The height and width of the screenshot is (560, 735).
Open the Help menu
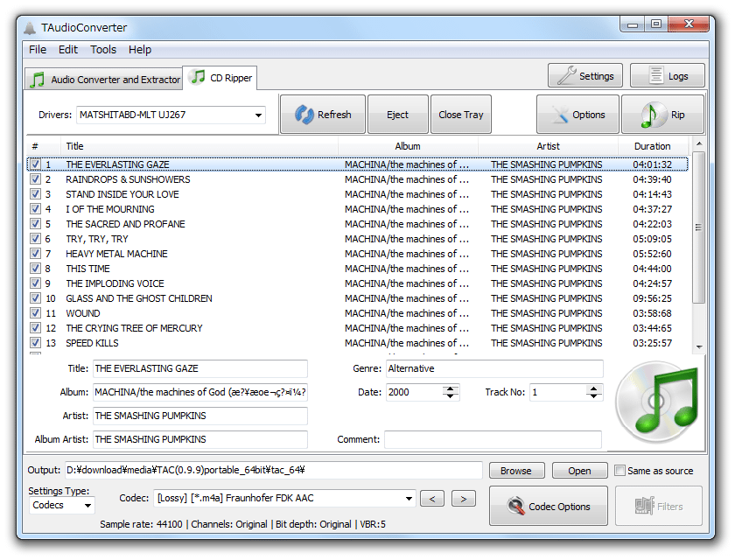pos(140,50)
